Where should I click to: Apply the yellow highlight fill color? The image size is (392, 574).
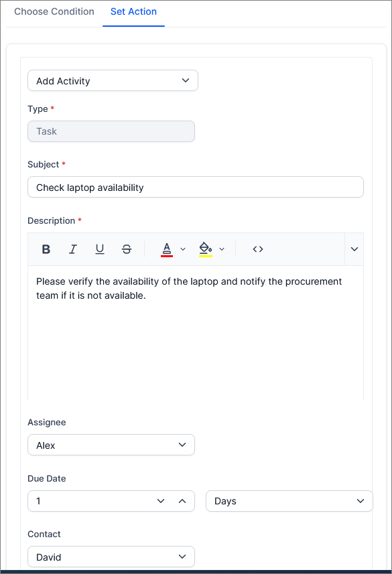[x=206, y=250]
